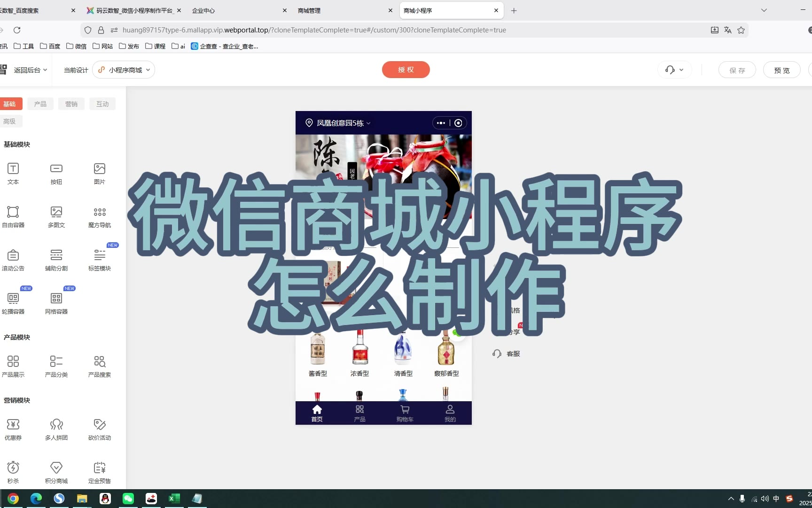Add the 按钮 button module
812x508 pixels.
click(x=56, y=173)
